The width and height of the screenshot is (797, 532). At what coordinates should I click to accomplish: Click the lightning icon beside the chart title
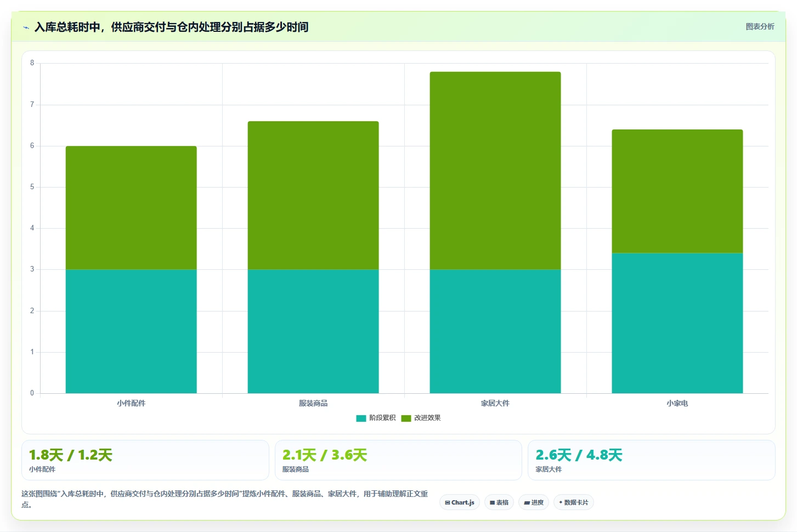click(x=26, y=27)
